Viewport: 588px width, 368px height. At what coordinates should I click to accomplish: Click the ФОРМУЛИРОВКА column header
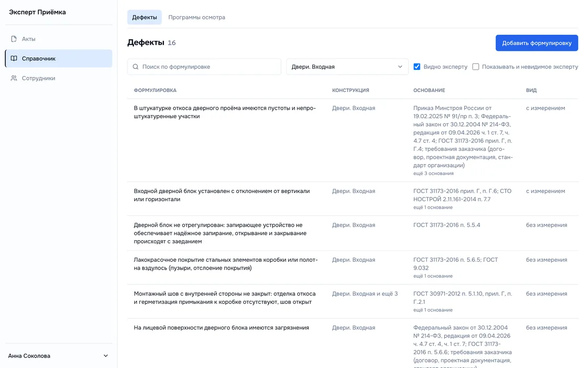pos(155,90)
